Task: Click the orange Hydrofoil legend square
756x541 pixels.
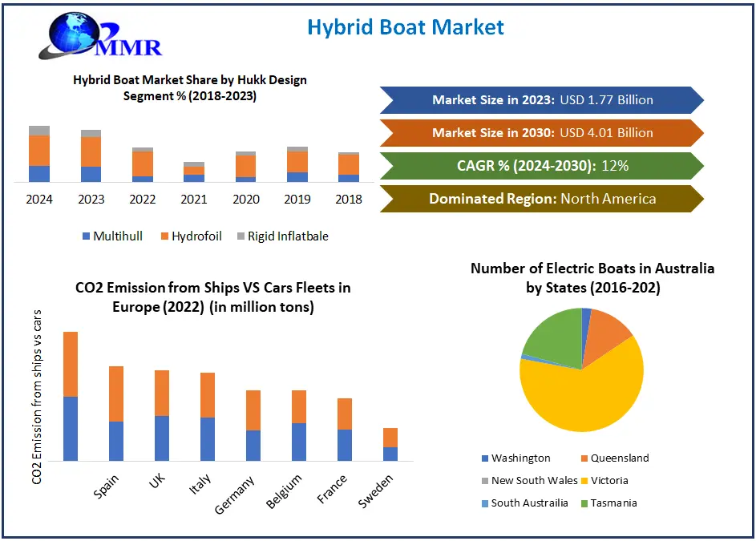Action: 166,236
